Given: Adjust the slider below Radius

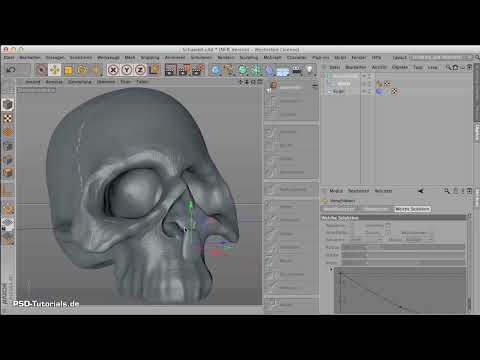Looking at the screenshot, I should [x=403, y=255].
